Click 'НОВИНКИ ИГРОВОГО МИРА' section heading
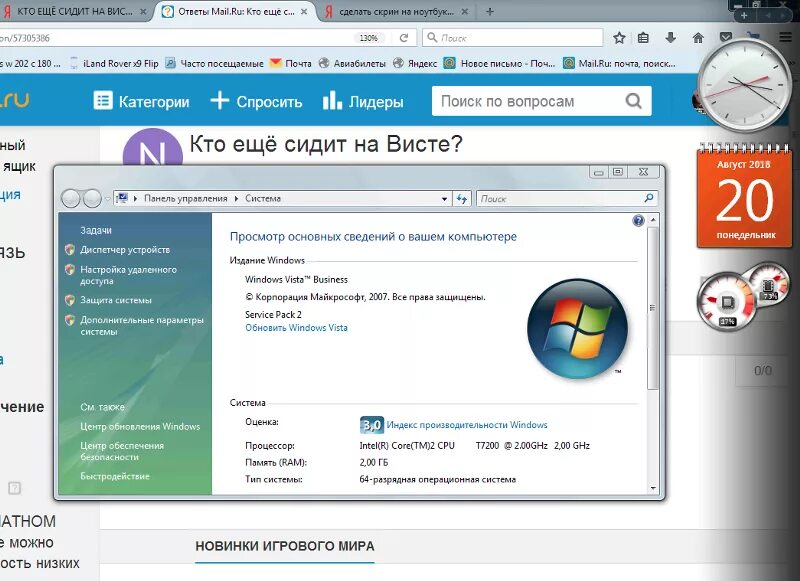This screenshot has height=581, width=800. 285,546
